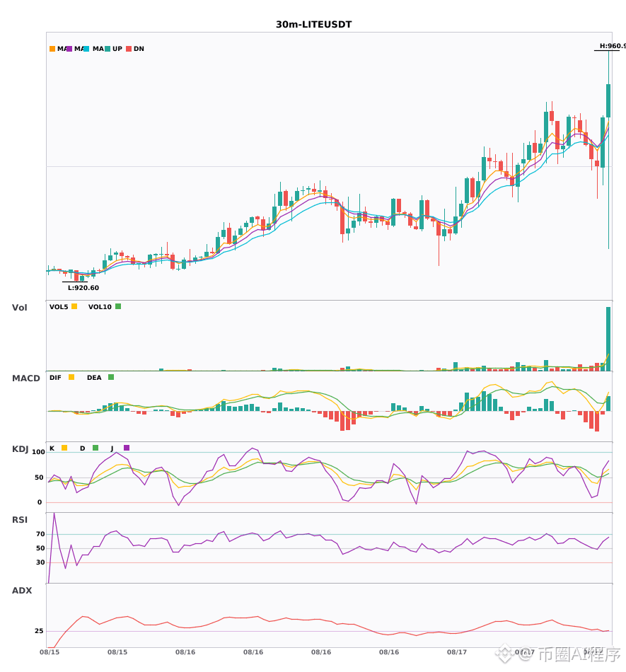Click the green VOL10 legend swatch
The width and height of the screenshot is (626, 672).
(x=118, y=306)
